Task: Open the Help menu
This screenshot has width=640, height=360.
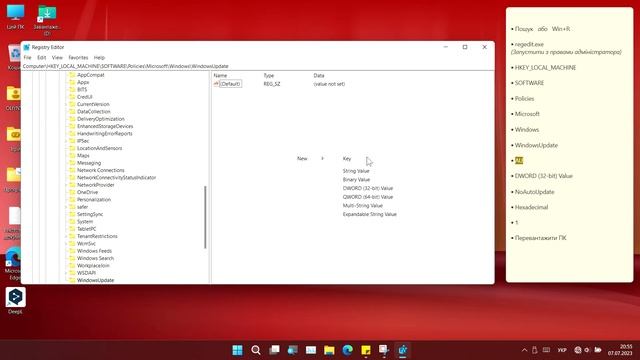Action: coord(99,58)
